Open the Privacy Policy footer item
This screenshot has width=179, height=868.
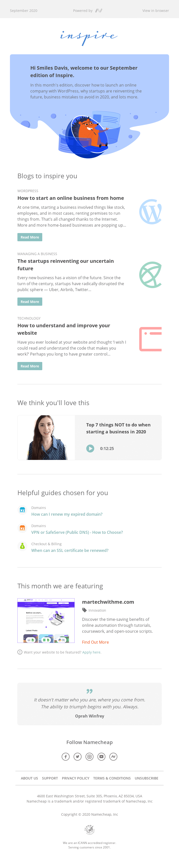click(x=76, y=778)
